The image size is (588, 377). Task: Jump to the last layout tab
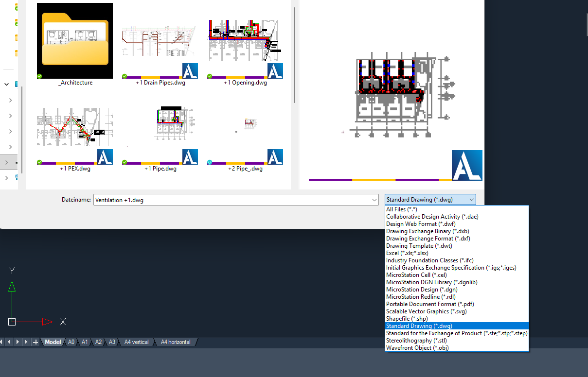(26, 342)
